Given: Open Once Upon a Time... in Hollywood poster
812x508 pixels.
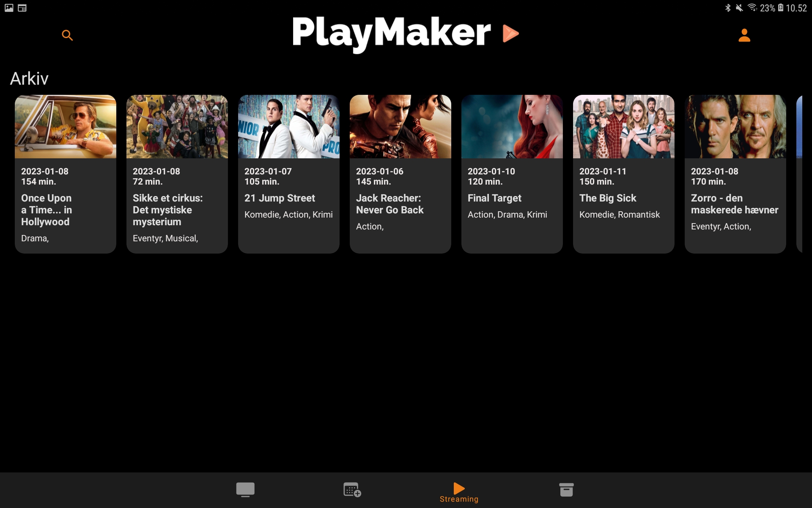Looking at the screenshot, I should pyautogui.click(x=66, y=127).
